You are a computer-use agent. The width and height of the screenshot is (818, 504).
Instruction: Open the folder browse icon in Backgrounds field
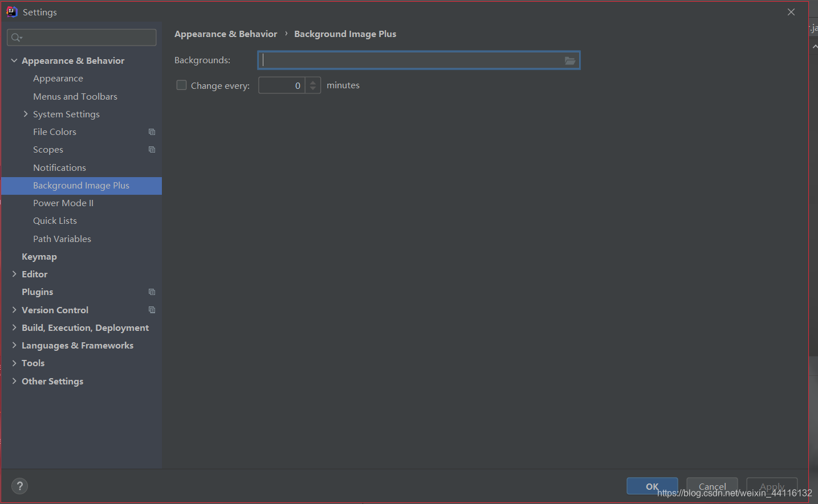point(570,60)
